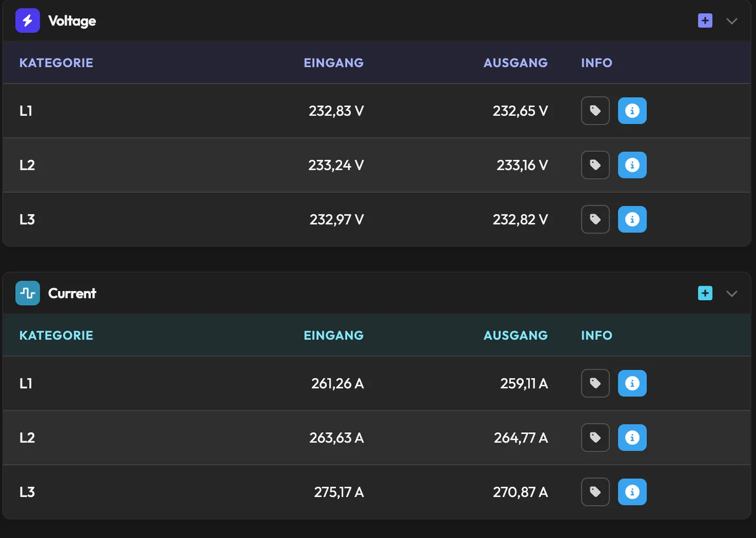This screenshot has width=756, height=538.
Task: Select the 270,87 A output value
Action: pyautogui.click(x=521, y=492)
